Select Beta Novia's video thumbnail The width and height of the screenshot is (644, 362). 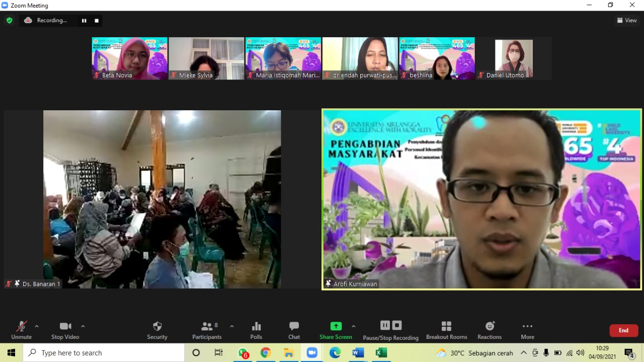(130, 58)
